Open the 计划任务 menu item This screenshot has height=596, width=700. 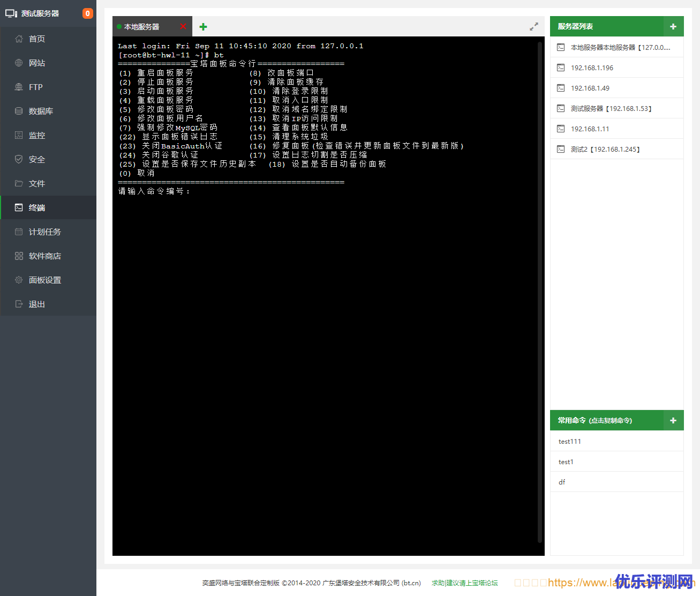point(45,232)
